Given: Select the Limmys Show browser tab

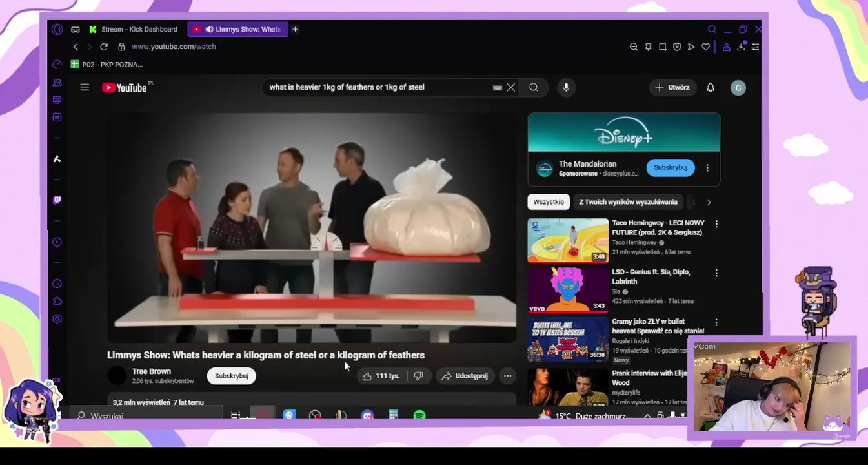Looking at the screenshot, I should click(x=238, y=29).
